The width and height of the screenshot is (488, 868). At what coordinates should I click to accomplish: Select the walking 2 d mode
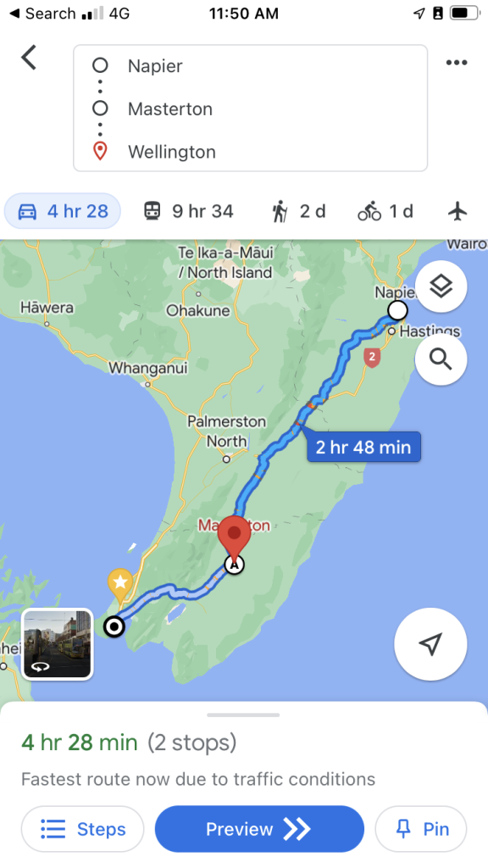299,211
